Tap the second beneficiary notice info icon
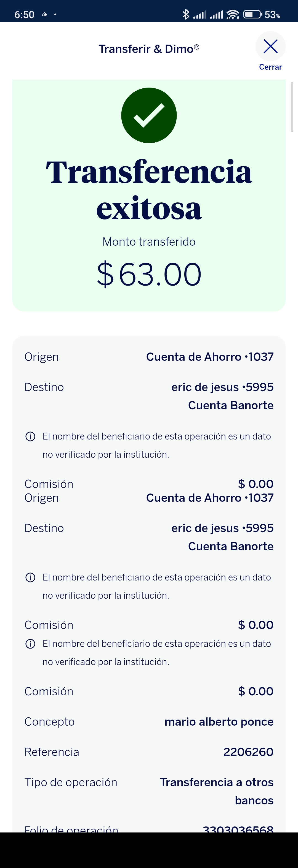The image size is (298, 868). (30, 577)
